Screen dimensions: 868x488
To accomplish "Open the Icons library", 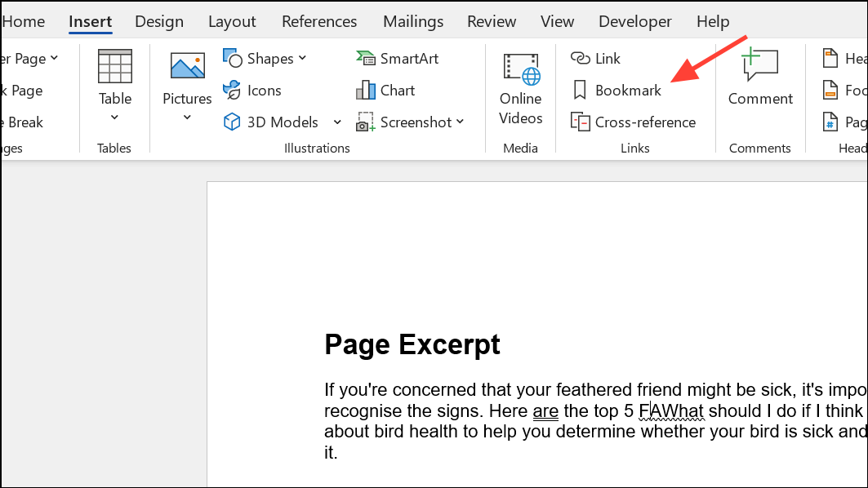I will tap(252, 91).
